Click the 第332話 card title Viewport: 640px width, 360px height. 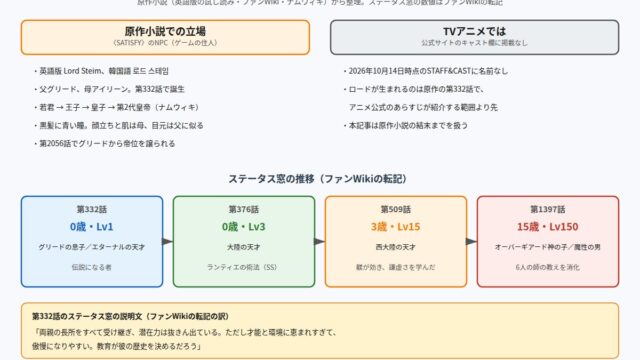(92, 209)
